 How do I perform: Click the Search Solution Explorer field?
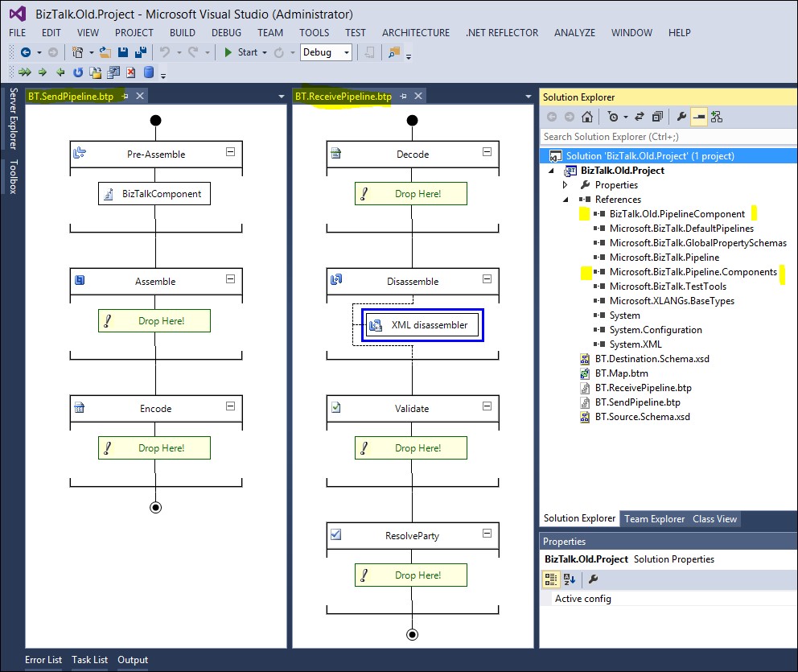(x=668, y=137)
